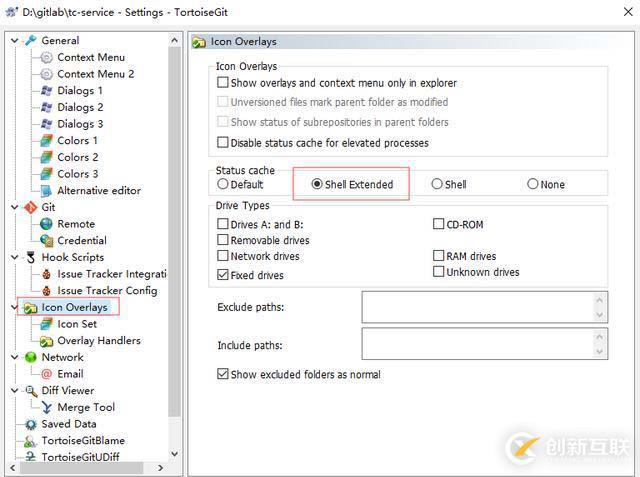Click the Icon Overlays folder icon in tree
640x477 pixels.
(x=31, y=308)
